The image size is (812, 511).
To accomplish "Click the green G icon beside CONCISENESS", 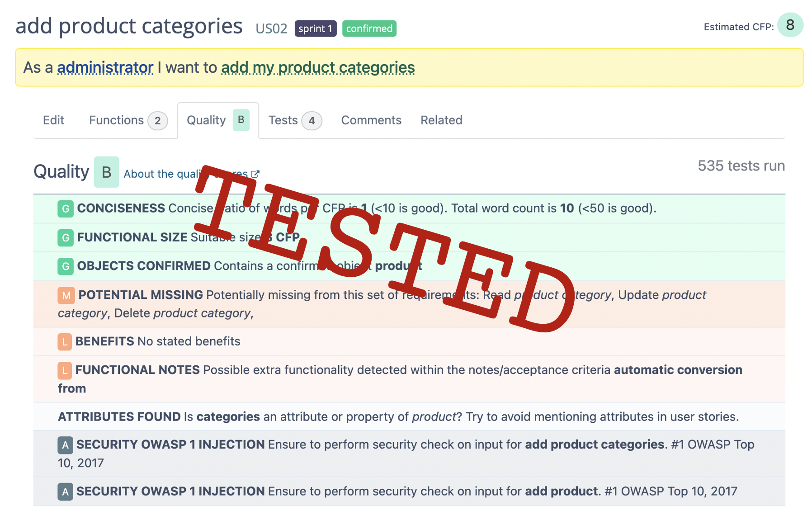I will pos(66,208).
